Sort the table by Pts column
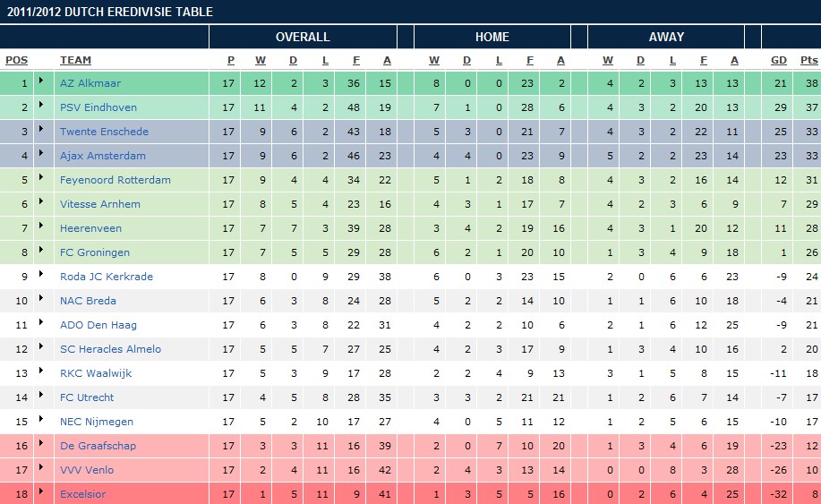Viewport: 821px width, 504px height. click(808, 60)
